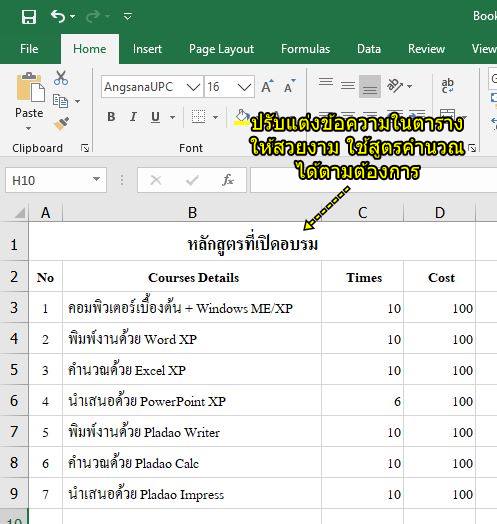Decrease font size with the small A
The width and height of the screenshot is (497, 524).
coord(289,87)
